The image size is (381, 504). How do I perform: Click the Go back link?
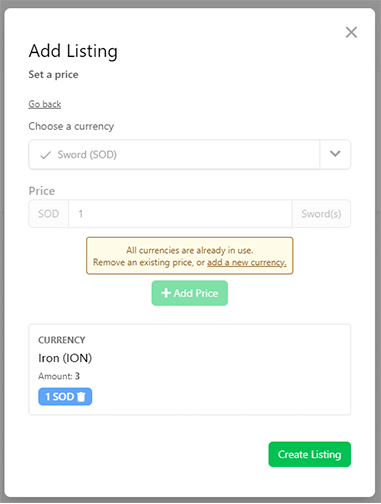coord(45,104)
